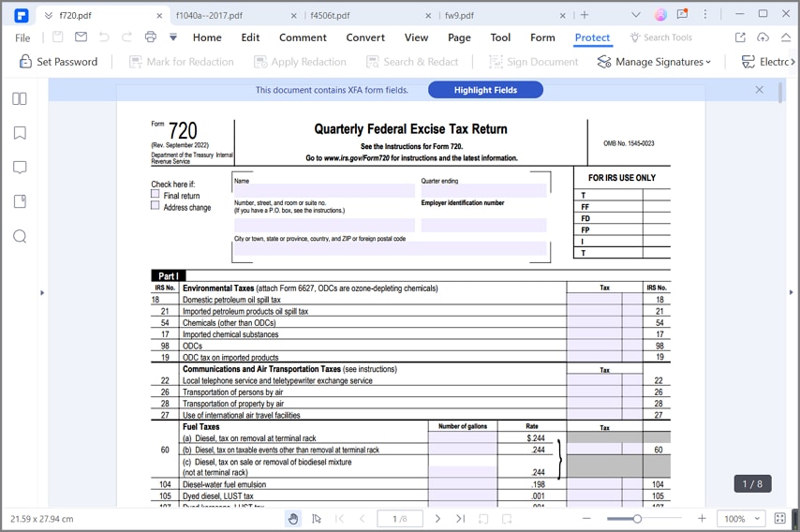Open the Comment menu tab

[303, 37]
